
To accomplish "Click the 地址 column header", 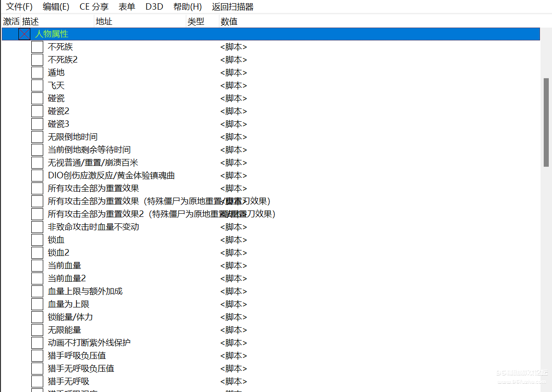I will (104, 22).
